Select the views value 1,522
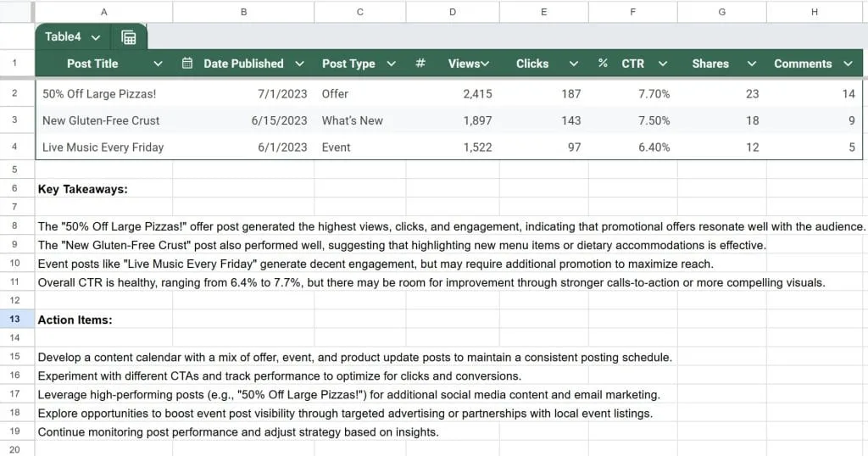 [x=453, y=147]
